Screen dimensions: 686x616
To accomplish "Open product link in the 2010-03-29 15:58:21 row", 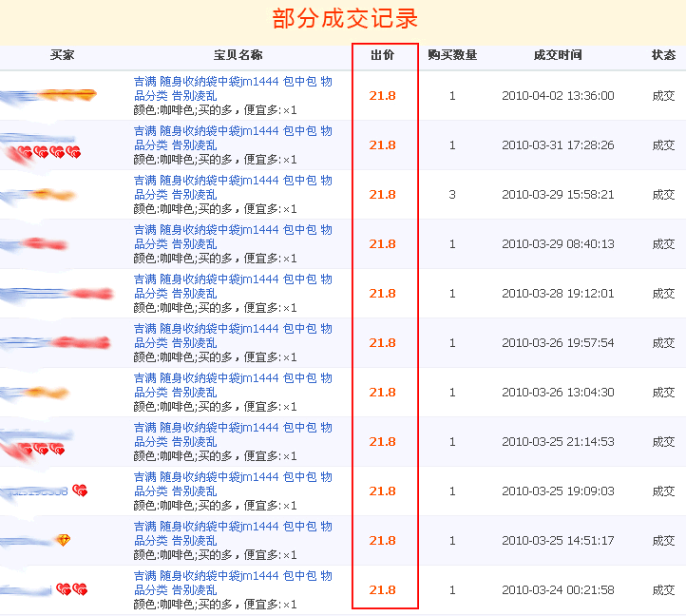I will [233, 187].
